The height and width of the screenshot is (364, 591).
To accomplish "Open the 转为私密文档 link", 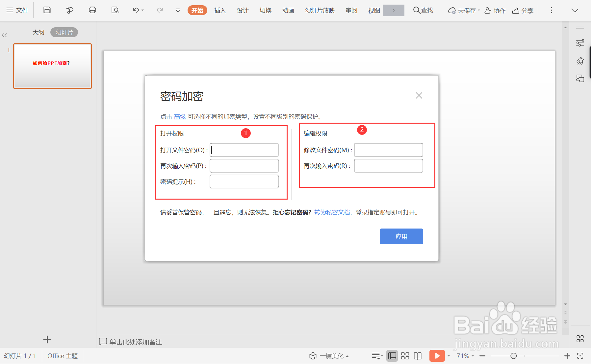I will point(332,212).
